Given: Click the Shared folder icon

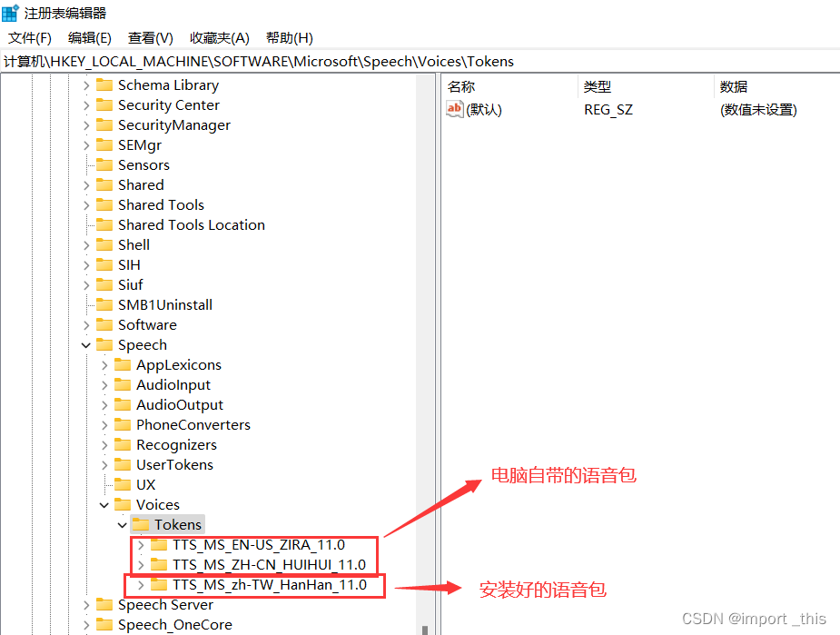Looking at the screenshot, I should click(x=104, y=185).
